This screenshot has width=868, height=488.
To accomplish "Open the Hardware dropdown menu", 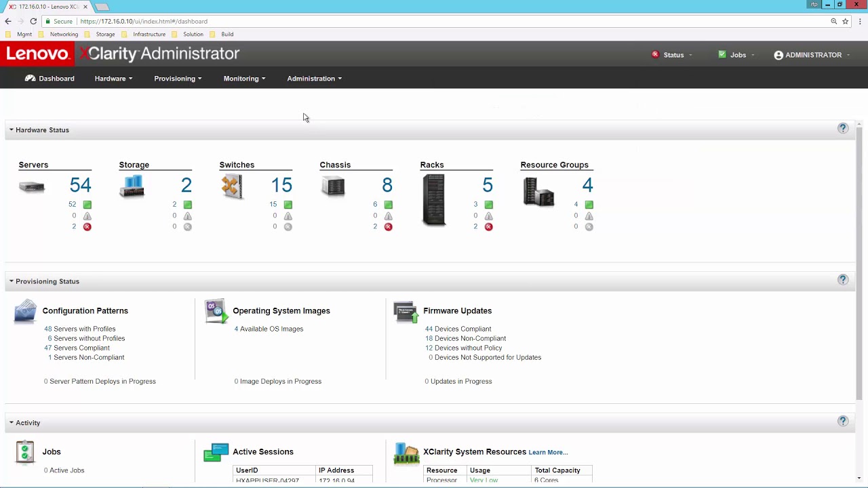I will (x=113, y=79).
